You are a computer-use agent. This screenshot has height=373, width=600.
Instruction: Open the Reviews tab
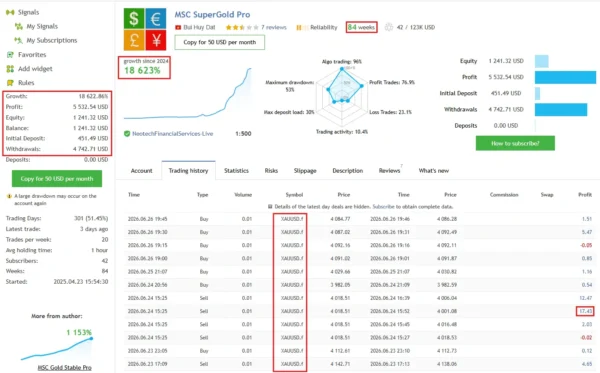pos(389,171)
